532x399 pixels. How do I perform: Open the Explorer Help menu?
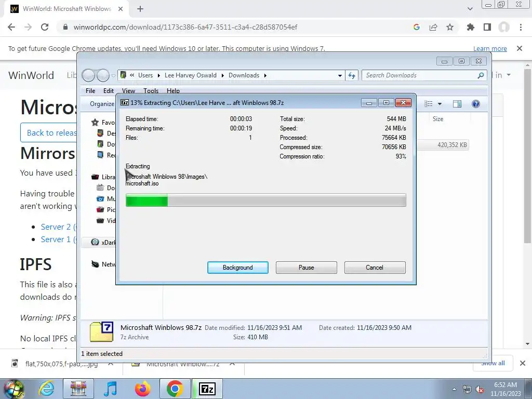click(x=173, y=90)
